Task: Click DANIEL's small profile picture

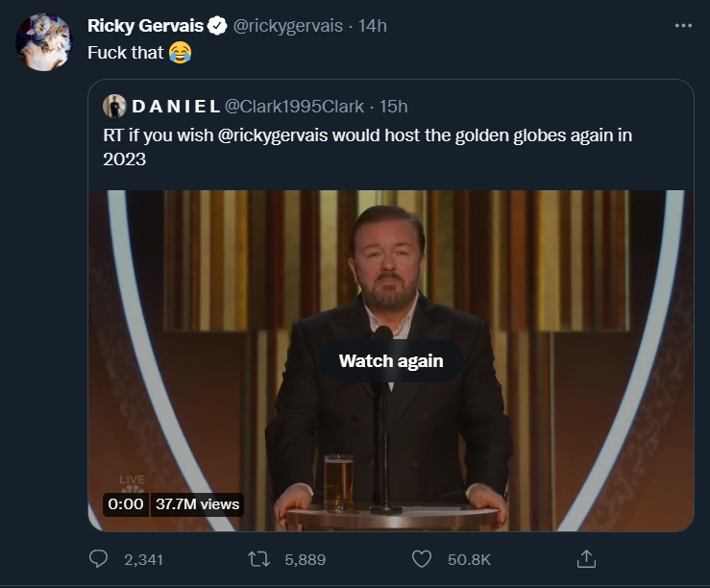Action: (114, 106)
